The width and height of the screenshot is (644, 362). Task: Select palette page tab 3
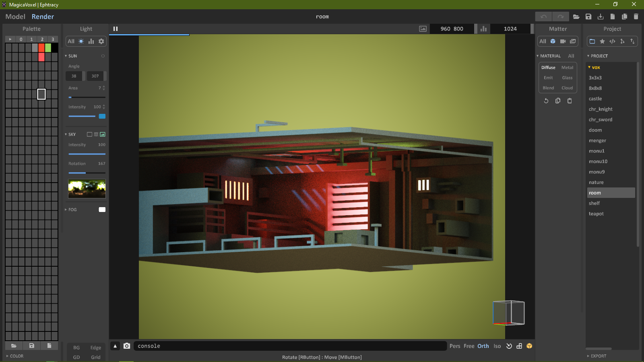coord(53,39)
